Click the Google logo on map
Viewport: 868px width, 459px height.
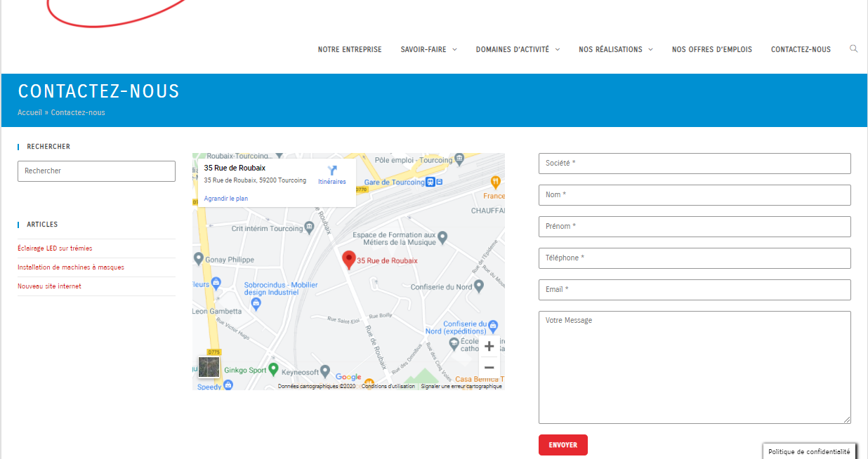pos(348,377)
